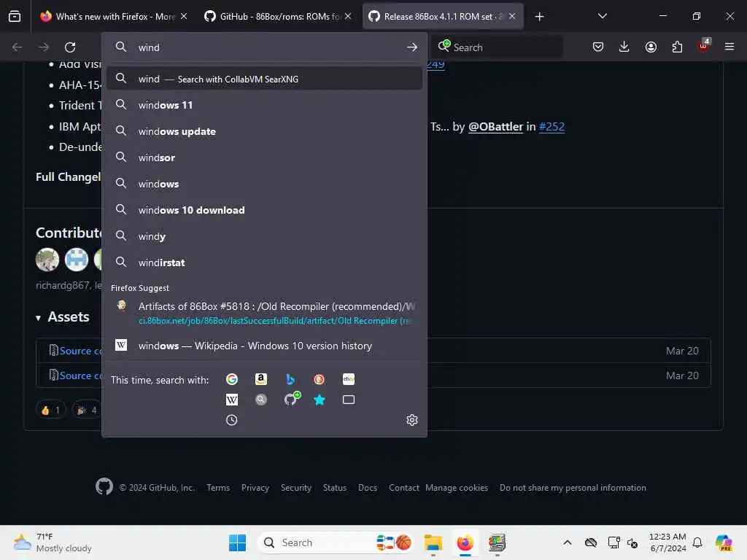Go back to previous page
This screenshot has width=747, height=560.
(x=18, y=47)
